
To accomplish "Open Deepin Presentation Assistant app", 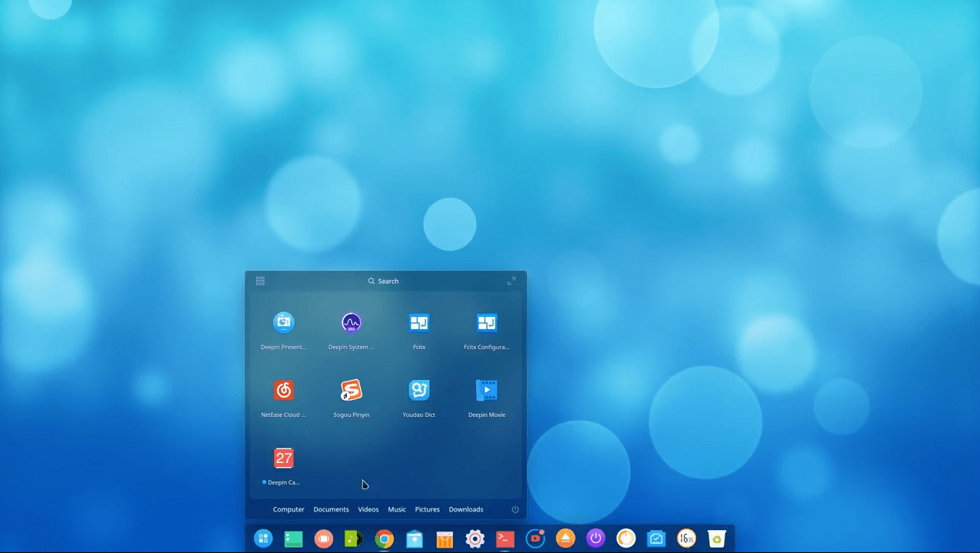I will coord(284,322).
